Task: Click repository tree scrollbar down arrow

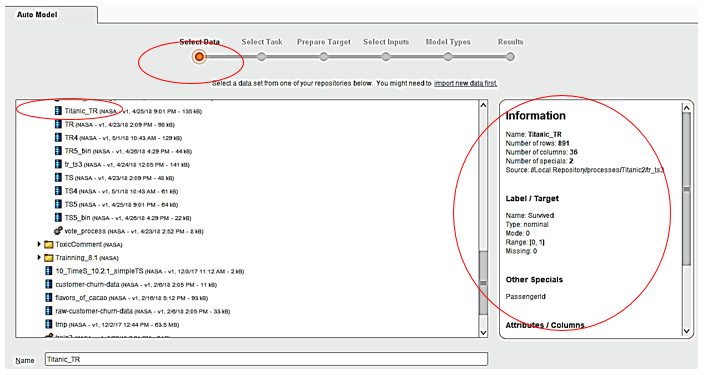Action: click(x=483, y=332)
